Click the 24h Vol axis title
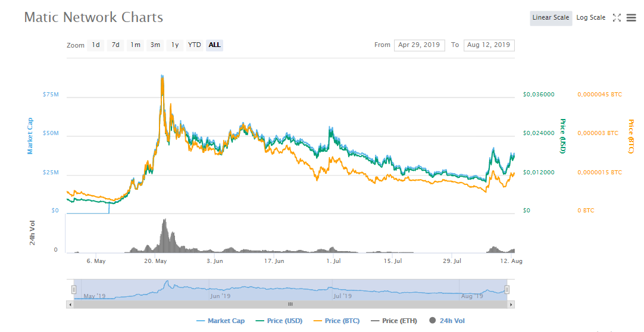644x332 pixels. click(32, 233)
